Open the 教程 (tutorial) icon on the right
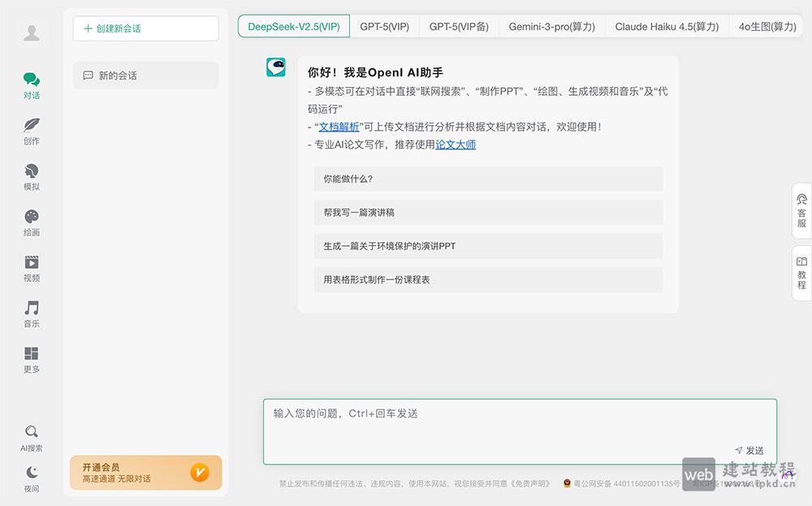 (x=801, y=272)
